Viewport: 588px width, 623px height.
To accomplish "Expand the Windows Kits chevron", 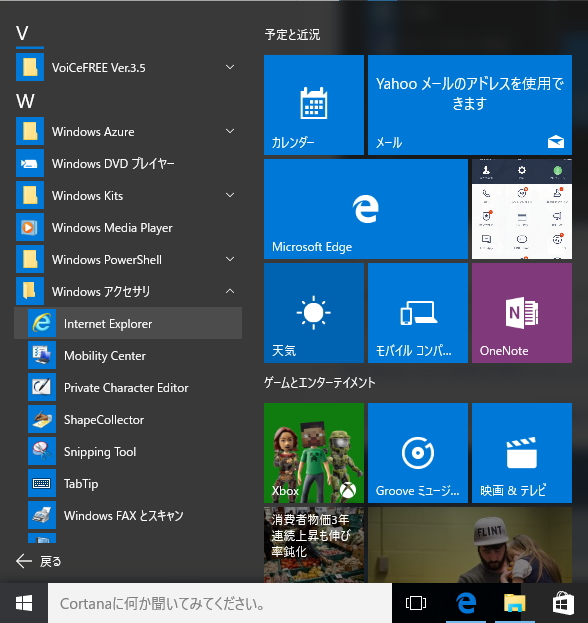I will [x=230, y=195].
